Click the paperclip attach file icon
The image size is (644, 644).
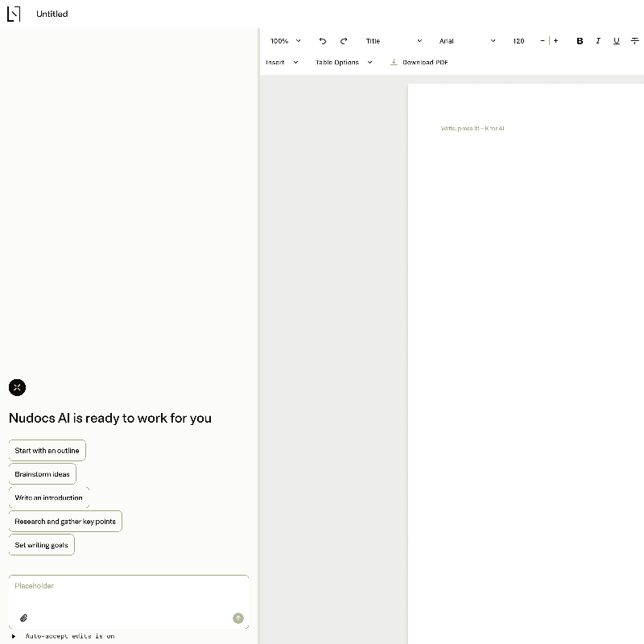(24, 618)
